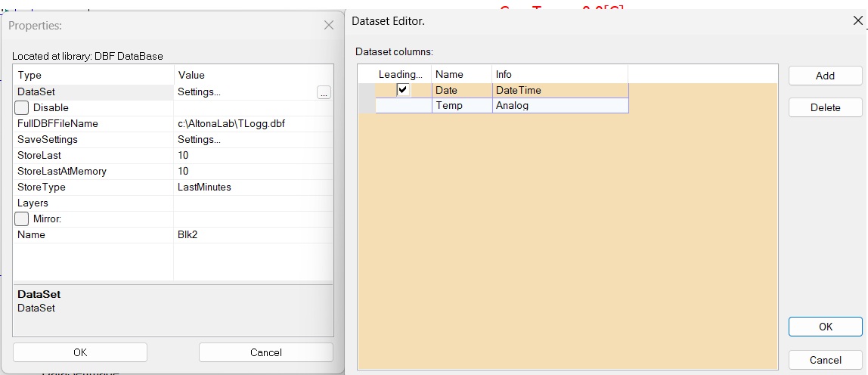868x375 pixels.
Task: Click Cancel in Properties dialog
Action: point(265,352)
